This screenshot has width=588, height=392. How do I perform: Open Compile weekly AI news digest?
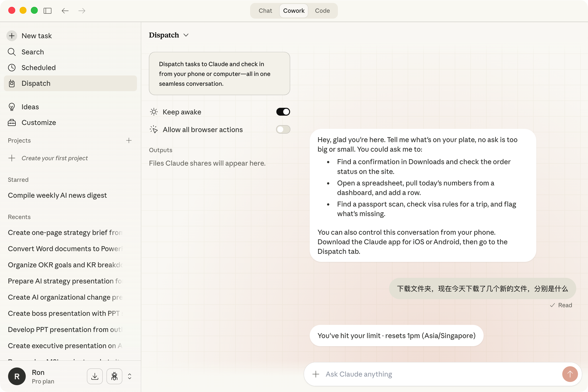(57, 195)
